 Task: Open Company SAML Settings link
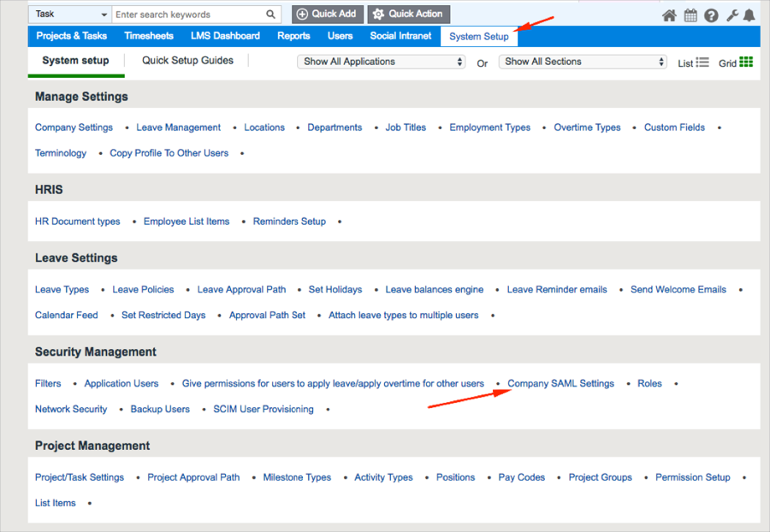click(560, 384)
